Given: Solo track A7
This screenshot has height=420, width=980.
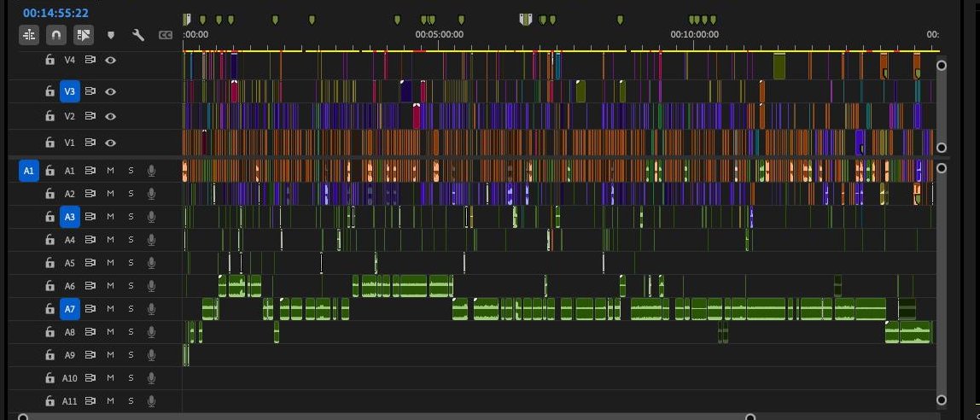Looking at the screenshot, I should coord(131,309).
